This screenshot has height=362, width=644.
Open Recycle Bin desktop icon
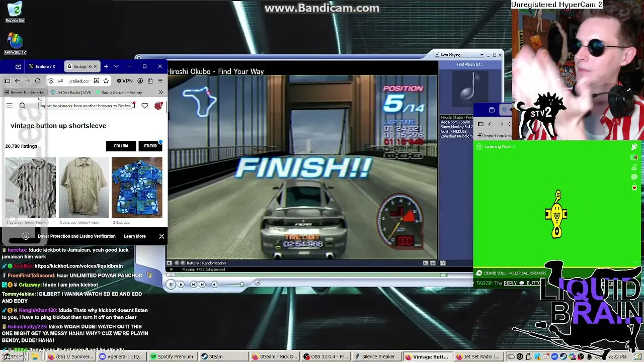15,13
